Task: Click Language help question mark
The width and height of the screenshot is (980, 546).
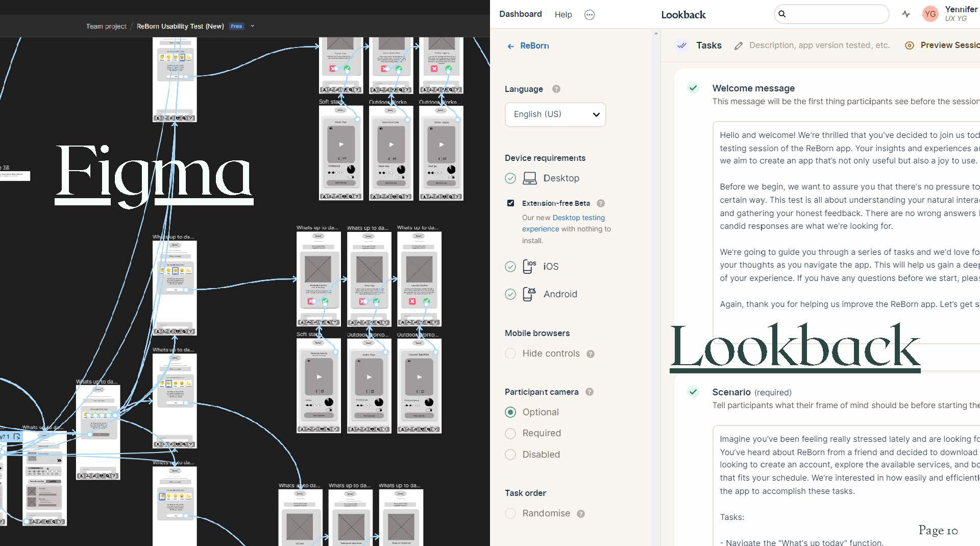Action: pyautogui.click(x=556, y=89)
